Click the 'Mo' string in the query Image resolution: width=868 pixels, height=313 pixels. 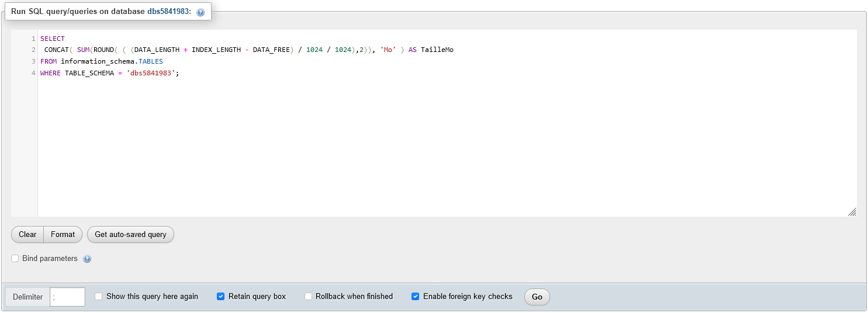click(388, 50)
